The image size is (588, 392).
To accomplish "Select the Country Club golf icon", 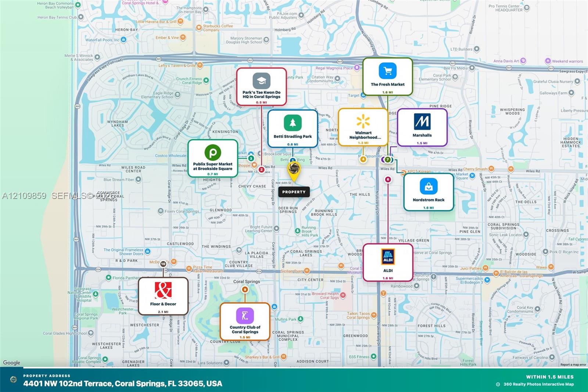I will 245,316.
